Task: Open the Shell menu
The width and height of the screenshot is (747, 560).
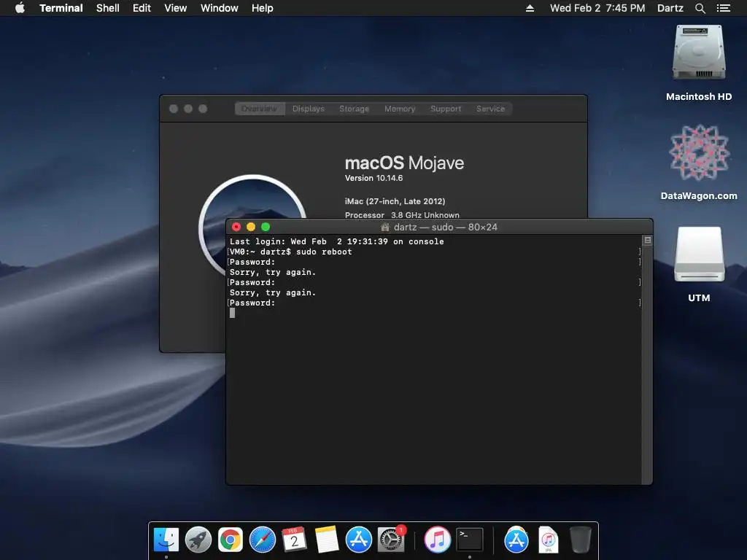Action: point(108,8)
